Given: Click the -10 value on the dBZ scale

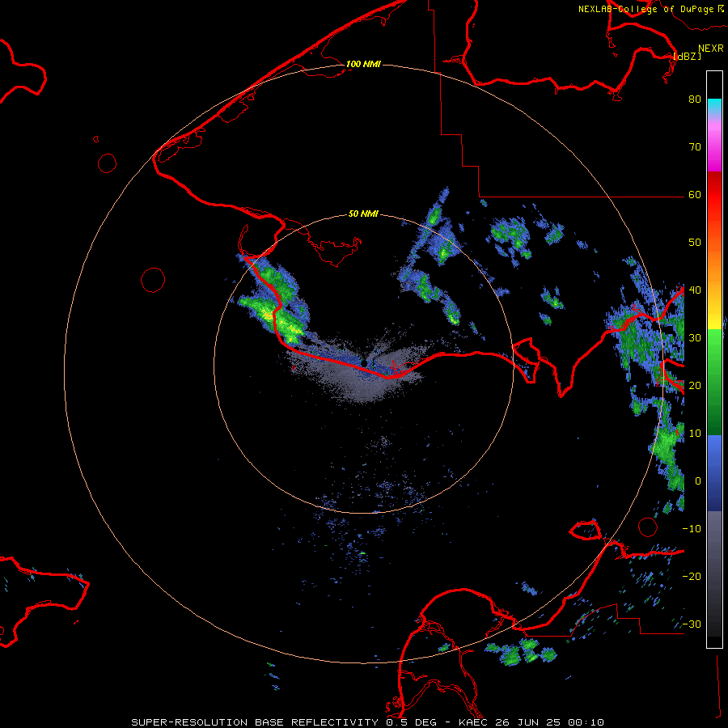Looking at the screenshot, I should click(692, 529).
